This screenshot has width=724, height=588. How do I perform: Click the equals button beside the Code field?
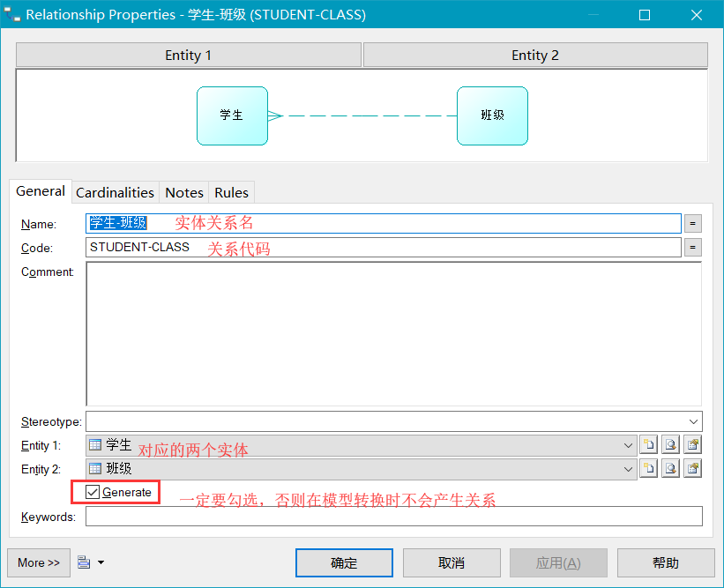tap(693, 247)
